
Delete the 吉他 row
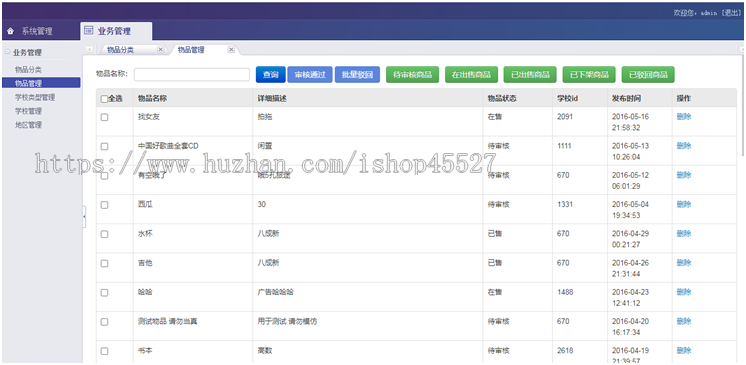click(684, 263)
